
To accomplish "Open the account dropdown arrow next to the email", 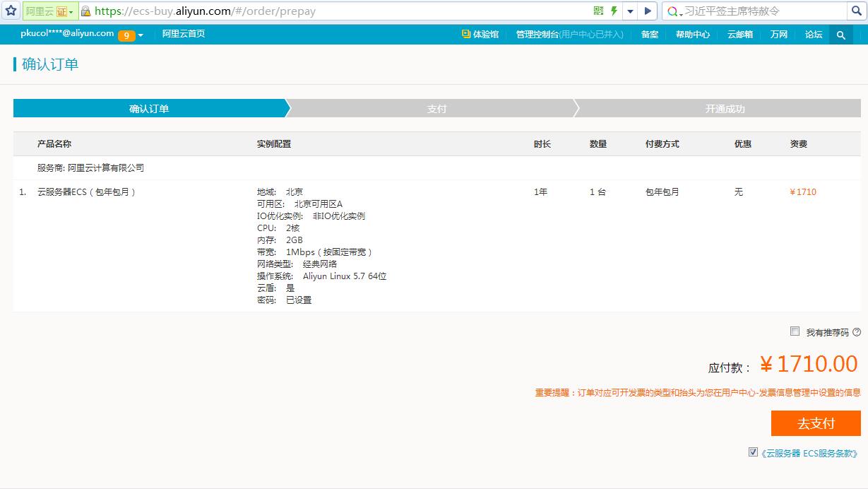I will 141,35.
